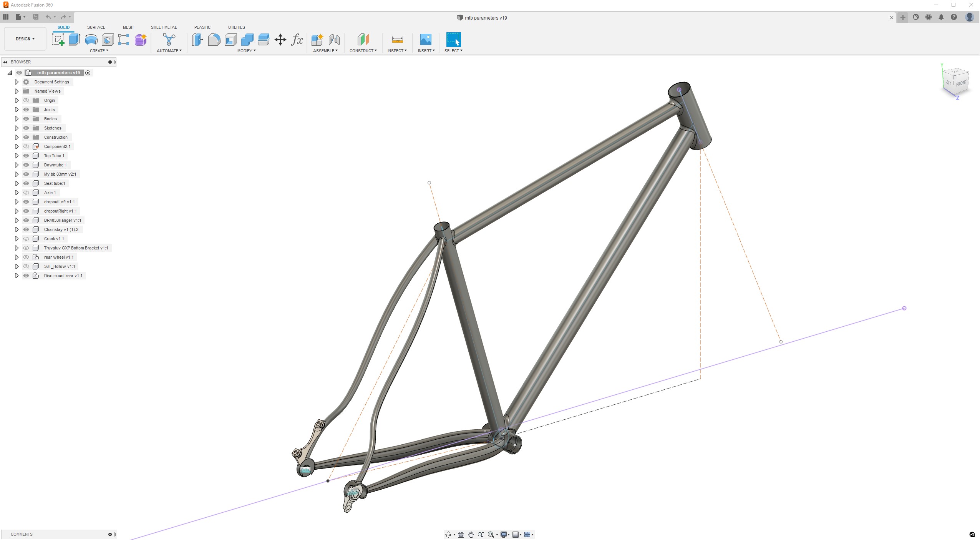
Task: Open Change Parameters with the fx icon
Action: [296, 40]
